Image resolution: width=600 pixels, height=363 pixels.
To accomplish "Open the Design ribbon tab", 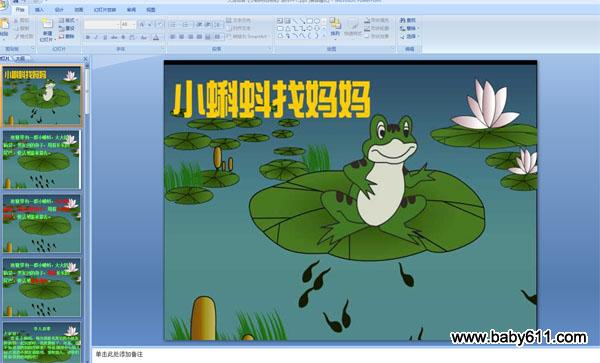I will point(59,10).
